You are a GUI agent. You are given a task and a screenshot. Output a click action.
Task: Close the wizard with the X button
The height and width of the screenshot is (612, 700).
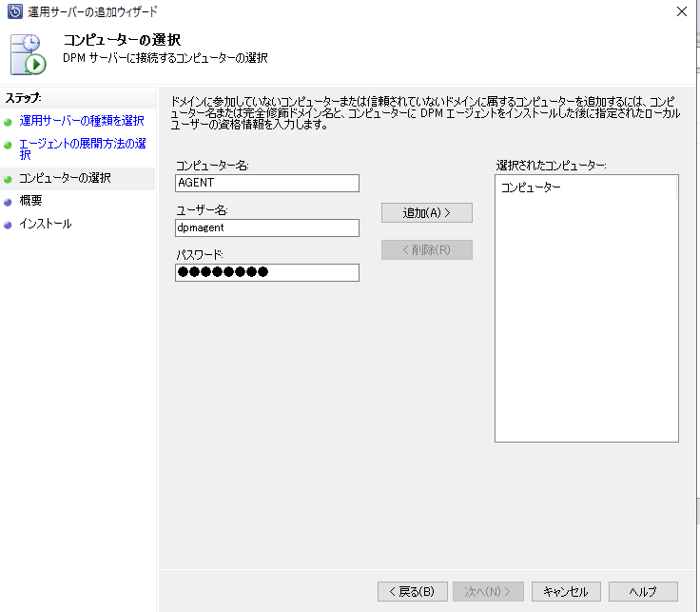pyautogui.click(x=682, y=11)
